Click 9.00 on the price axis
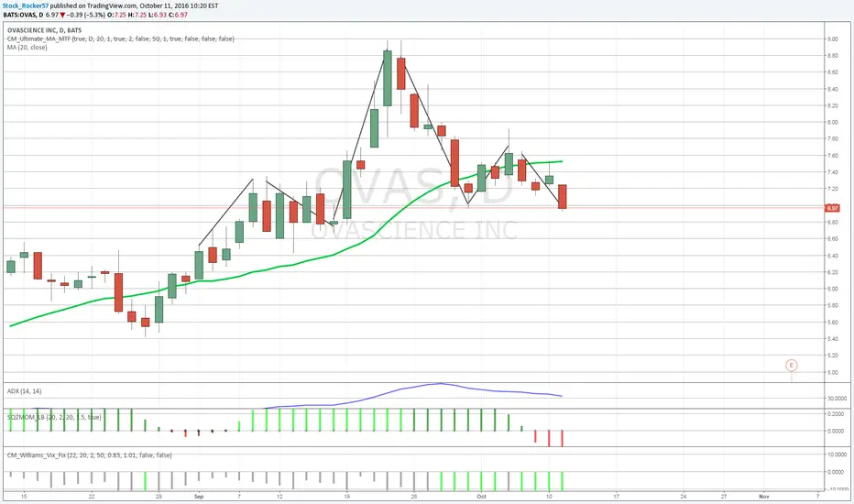854x504 pixels. tap(832, 39)
